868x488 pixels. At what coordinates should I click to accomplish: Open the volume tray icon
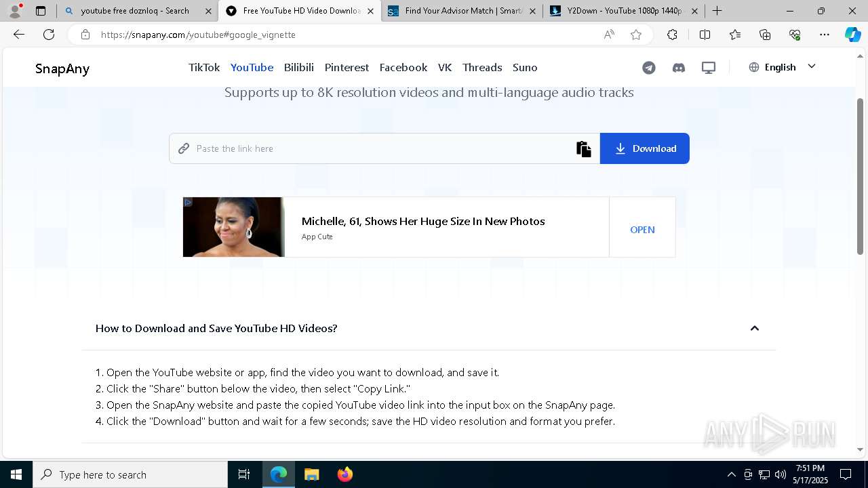coord(781,474)
